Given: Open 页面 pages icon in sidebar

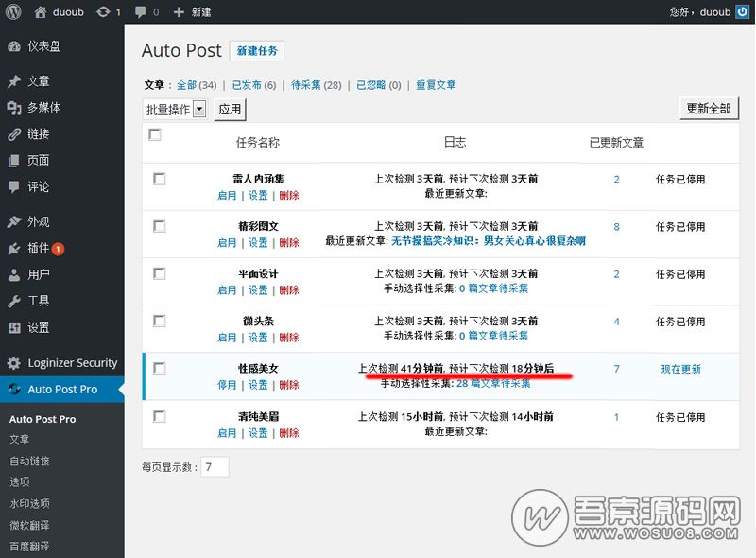Looking at the screenshot, I should click(x=14, y=160).
